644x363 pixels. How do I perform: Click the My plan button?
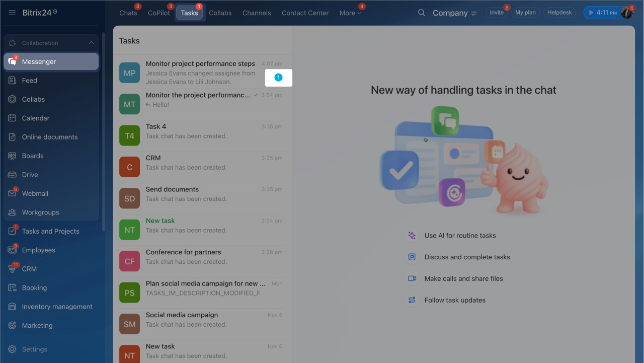525,13
